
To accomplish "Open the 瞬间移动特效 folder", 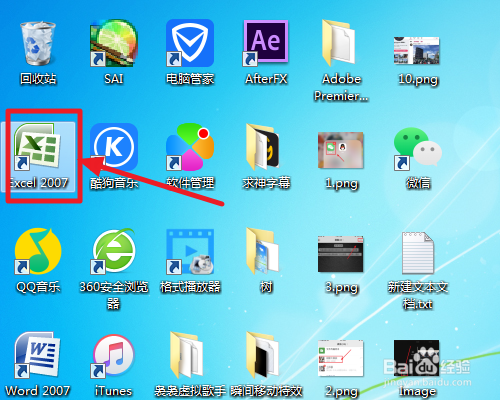I will 262,355.
